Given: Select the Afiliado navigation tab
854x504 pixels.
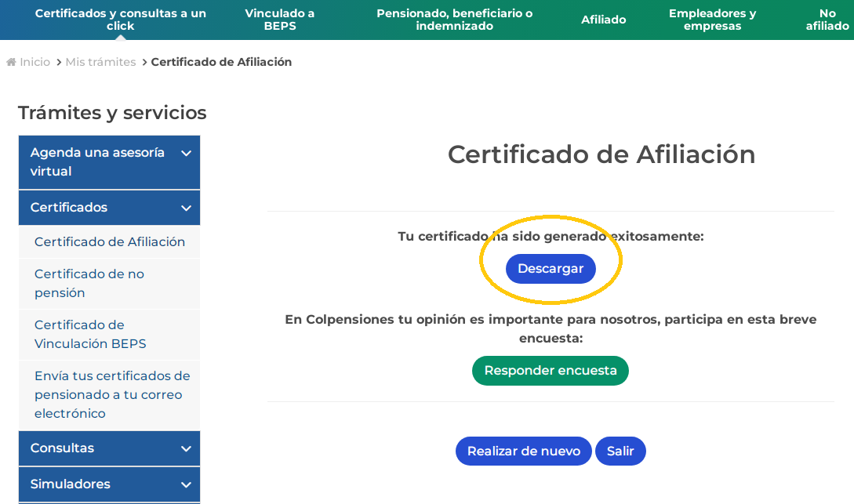Looking at the screenshot, I should click(603, 20).
